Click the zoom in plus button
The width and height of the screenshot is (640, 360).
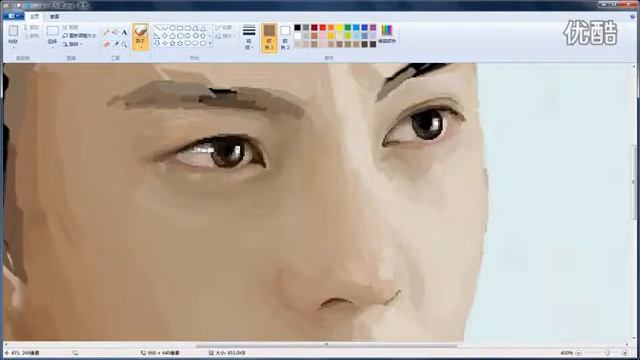[x=625, y=353]
